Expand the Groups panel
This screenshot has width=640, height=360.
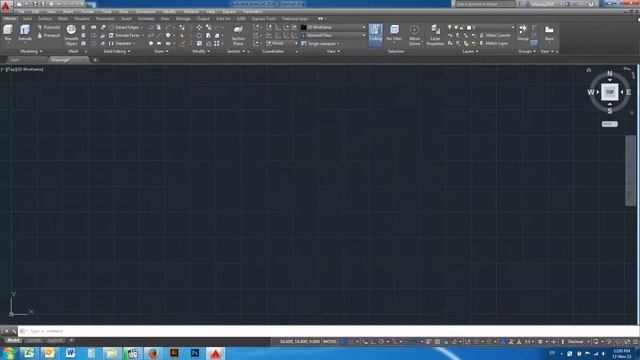pyautogui.click(x=527, y=51)
